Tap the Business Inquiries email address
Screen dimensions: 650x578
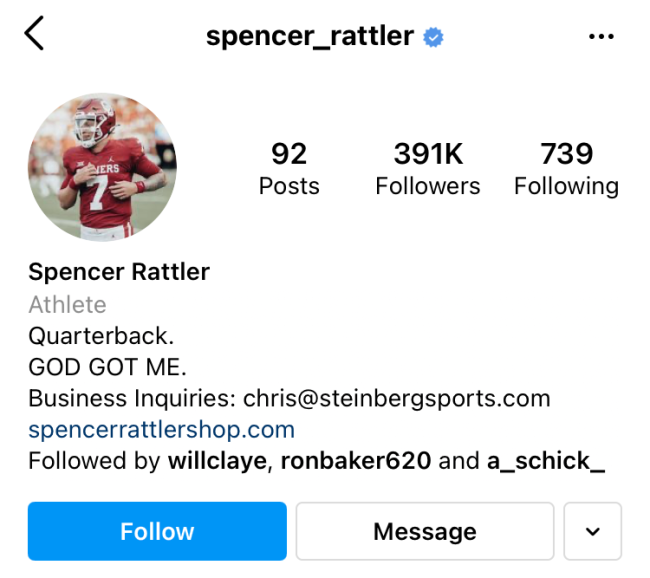[396, 398]
